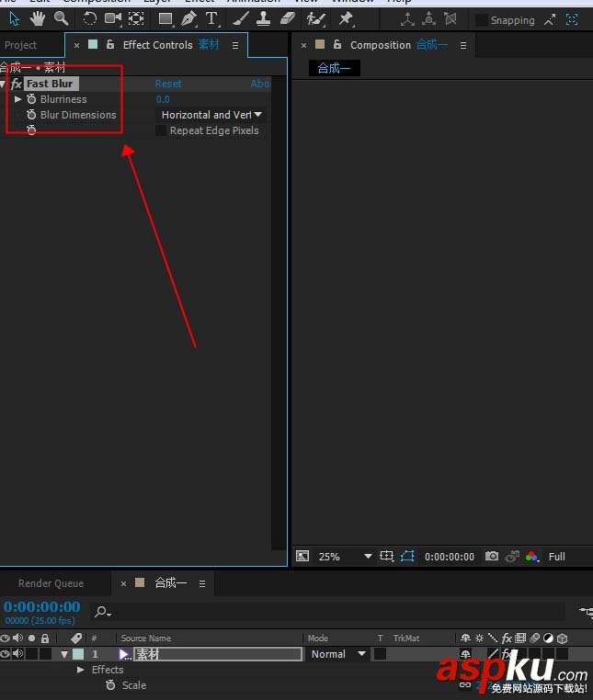
Task: Select the Zoom magnifier tool
Action: 62,18
